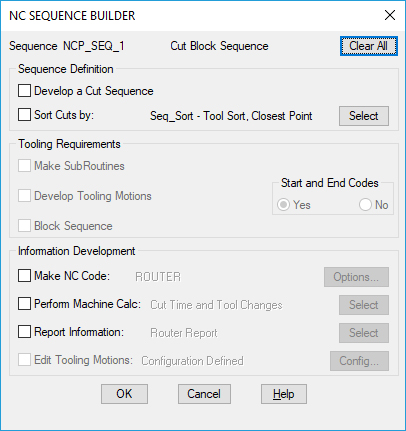Click Select beside Router Report
Screen dimensions: 406x431
click(x=364, y=333)
